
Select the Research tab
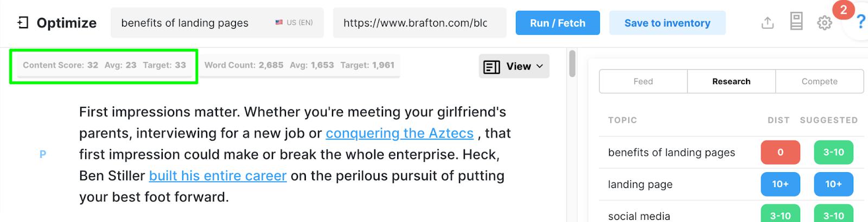[731, 81]
